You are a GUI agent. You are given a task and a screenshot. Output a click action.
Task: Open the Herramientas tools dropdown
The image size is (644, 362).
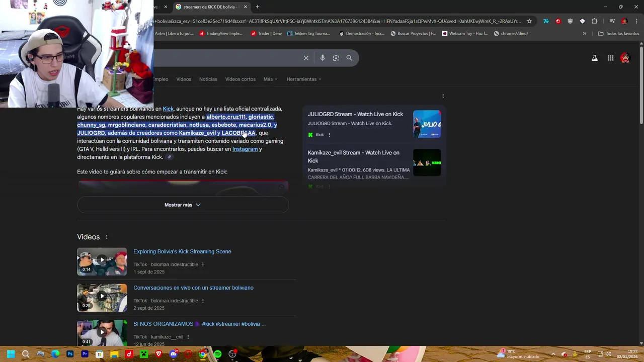point(304,79)
